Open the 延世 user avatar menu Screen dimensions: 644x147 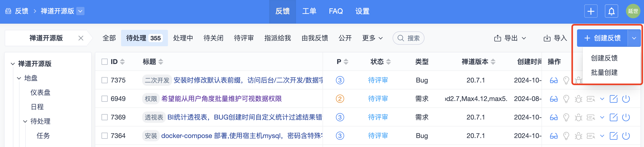(633, 11)
